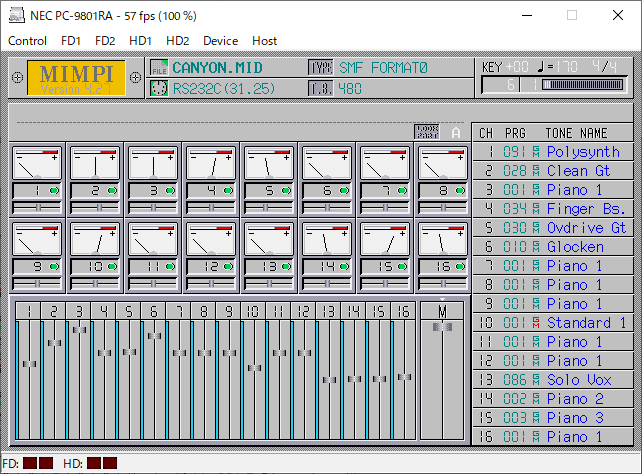Toggle the green LED for channel 9
The width and height of the screenshot is (642, 474).
pyautogui.click(x=54, y=266)
